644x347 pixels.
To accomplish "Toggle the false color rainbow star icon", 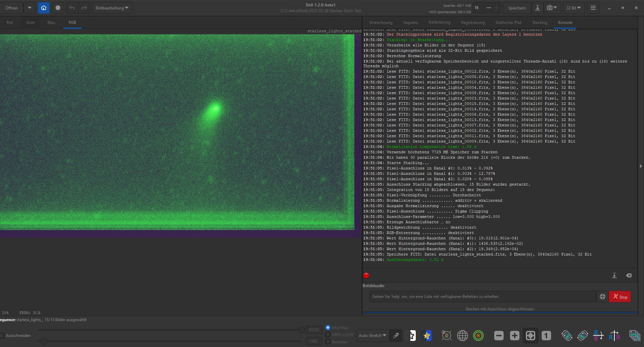I will point(427,335).
